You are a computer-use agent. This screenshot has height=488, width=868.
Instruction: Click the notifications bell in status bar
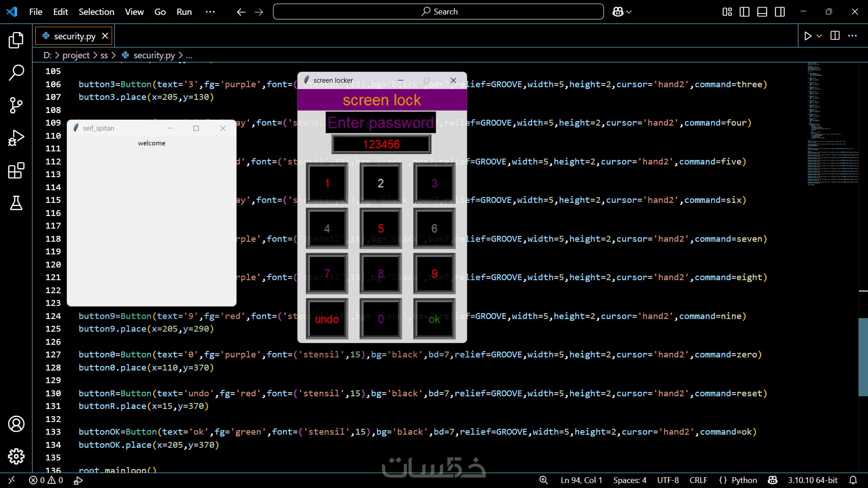[x=853, y=480]
